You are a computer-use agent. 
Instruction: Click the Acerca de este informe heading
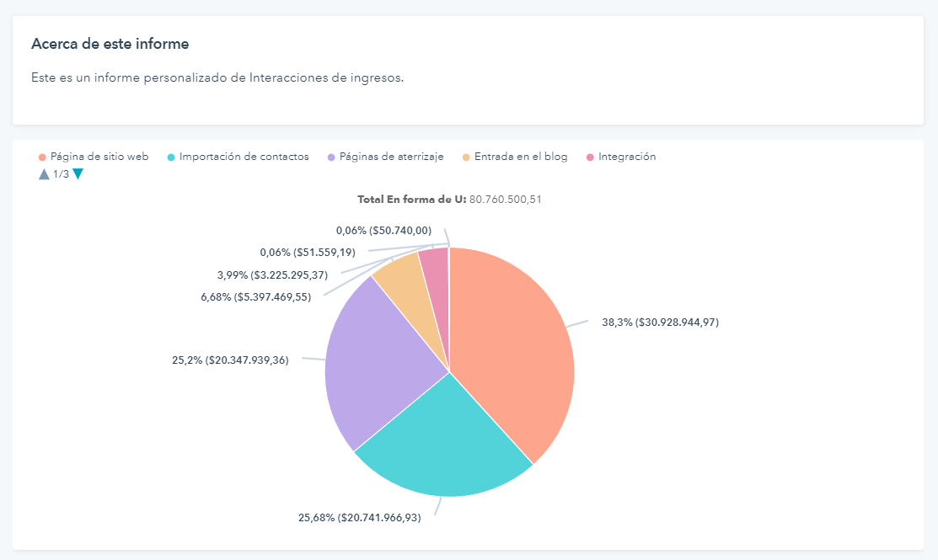[110, 44]
